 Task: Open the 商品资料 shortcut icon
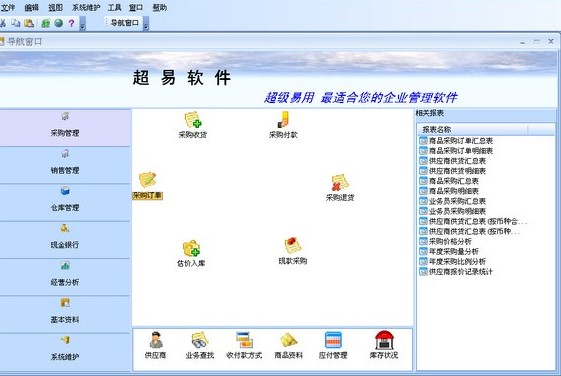click(288, 345)
